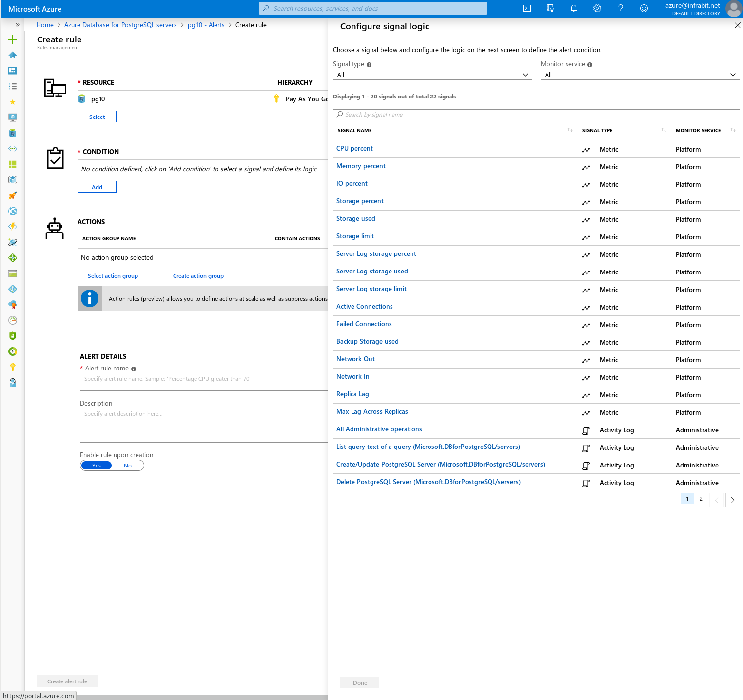Click Create a resource plus icon
Viewport: 743px width, 700px height.
point(13,39)
